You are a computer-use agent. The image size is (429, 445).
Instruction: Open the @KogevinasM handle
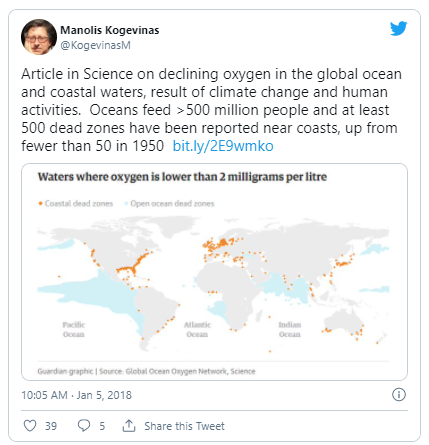[x=95, y=45]
